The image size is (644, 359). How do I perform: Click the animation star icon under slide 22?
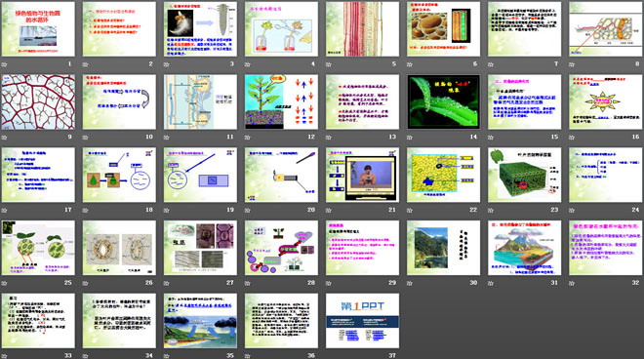click(x=410, y=211)
